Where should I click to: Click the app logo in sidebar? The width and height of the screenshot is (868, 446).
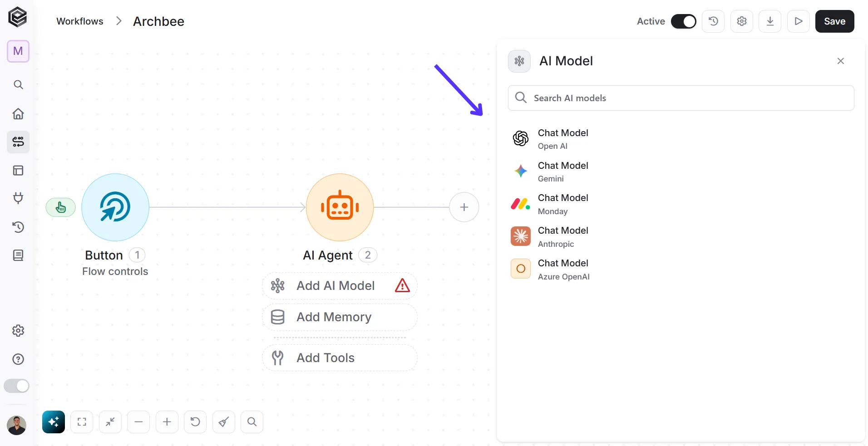[18, 17]
